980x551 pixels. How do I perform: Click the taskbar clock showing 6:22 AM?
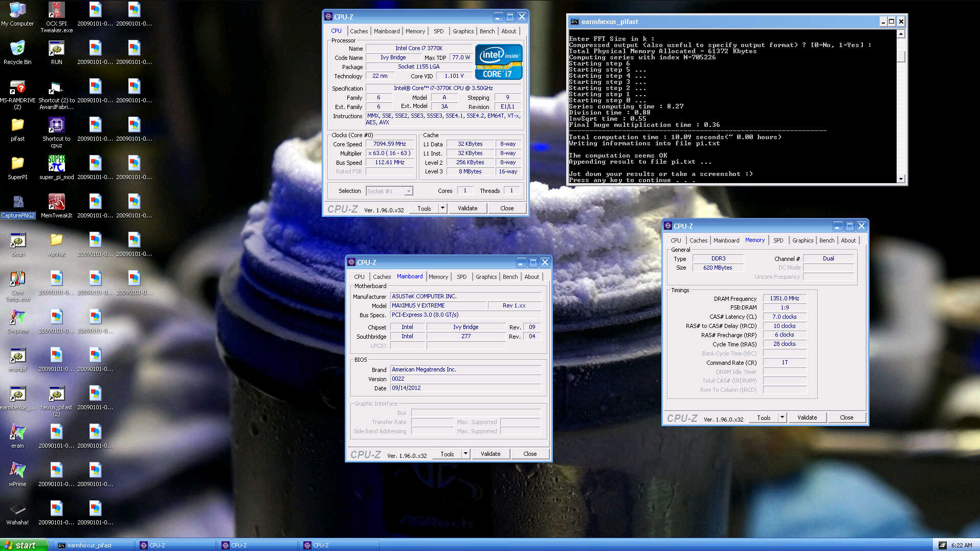click(962, 545)
